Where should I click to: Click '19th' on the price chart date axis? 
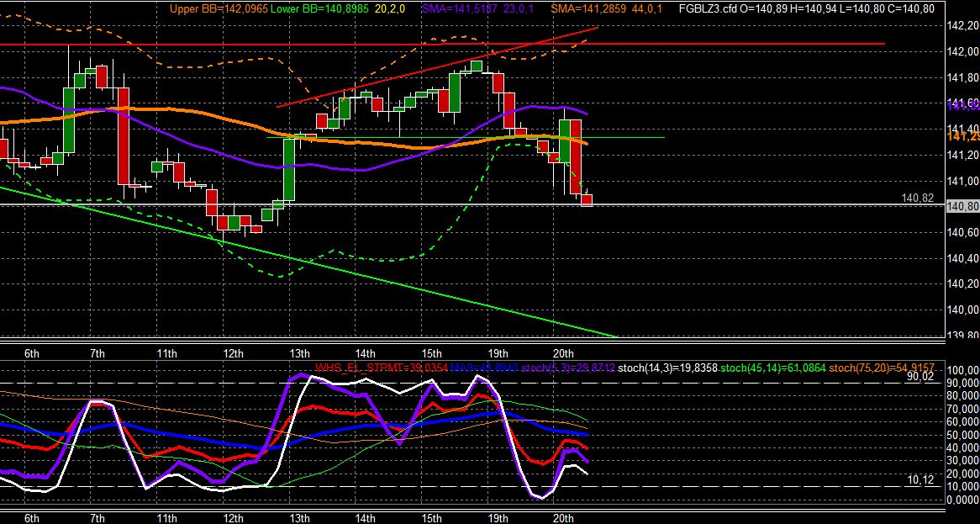[x=498, y=353]
